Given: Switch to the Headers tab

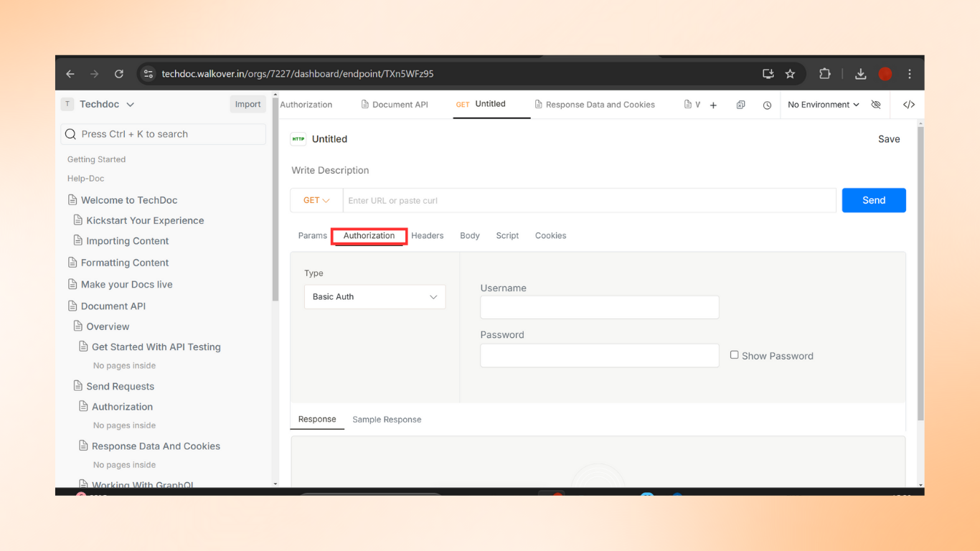Looking at the screenshot, I should click(x=427, y=235).
